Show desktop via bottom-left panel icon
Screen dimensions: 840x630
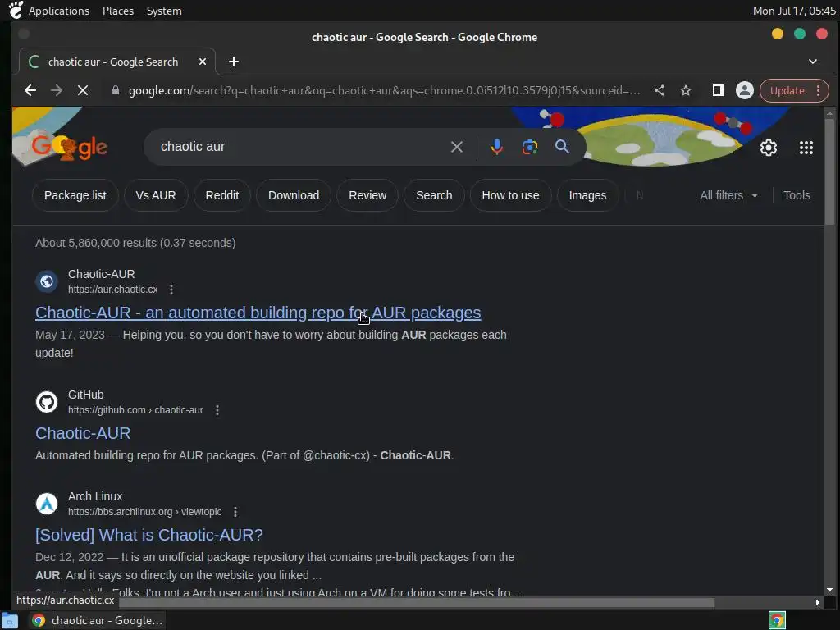9,621
